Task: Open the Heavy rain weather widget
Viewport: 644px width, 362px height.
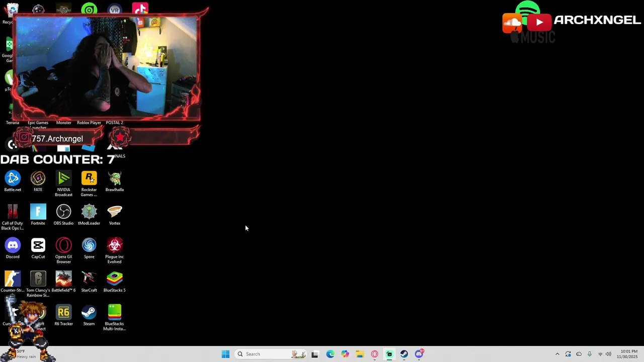Action: pyautogui.click(x=26, y=354)
